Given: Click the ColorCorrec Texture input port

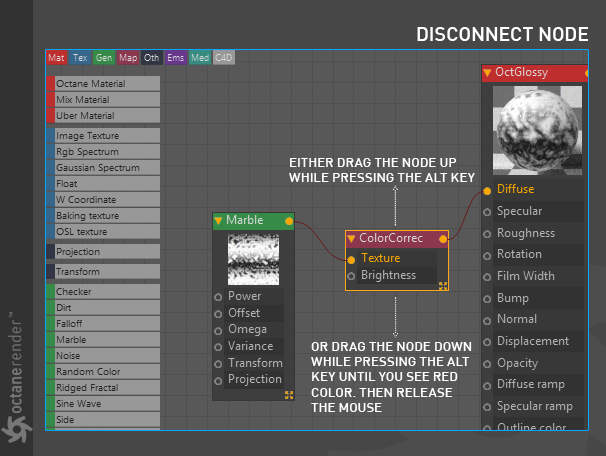Looking at the screenshot, I should point(351,260).
